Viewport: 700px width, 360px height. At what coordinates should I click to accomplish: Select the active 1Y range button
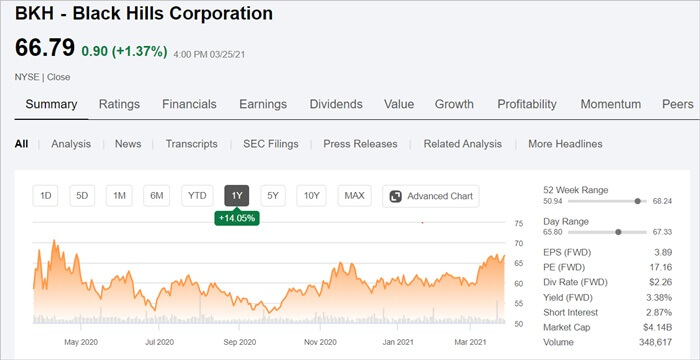pyautogui.click(x=237, y=196)
